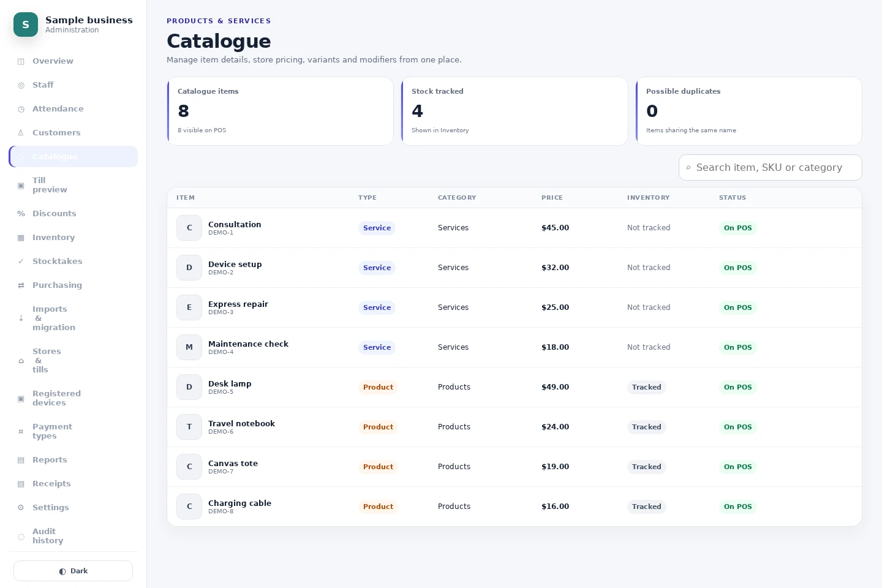
Task: Click the $49.00 price cell
Action: click(555, 387)
